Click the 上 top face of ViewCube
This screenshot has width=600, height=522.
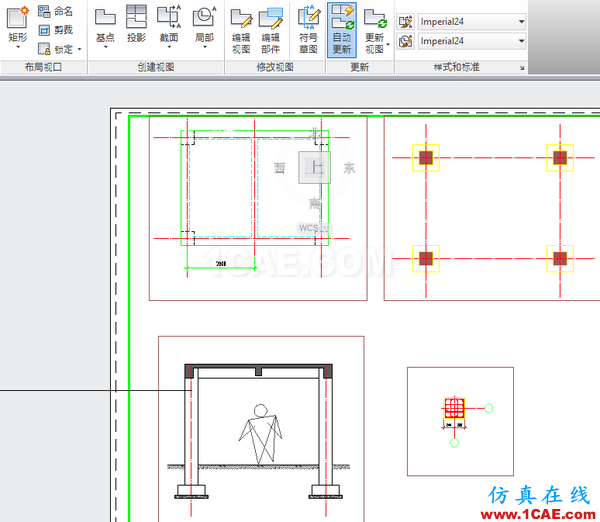(315, 168)
